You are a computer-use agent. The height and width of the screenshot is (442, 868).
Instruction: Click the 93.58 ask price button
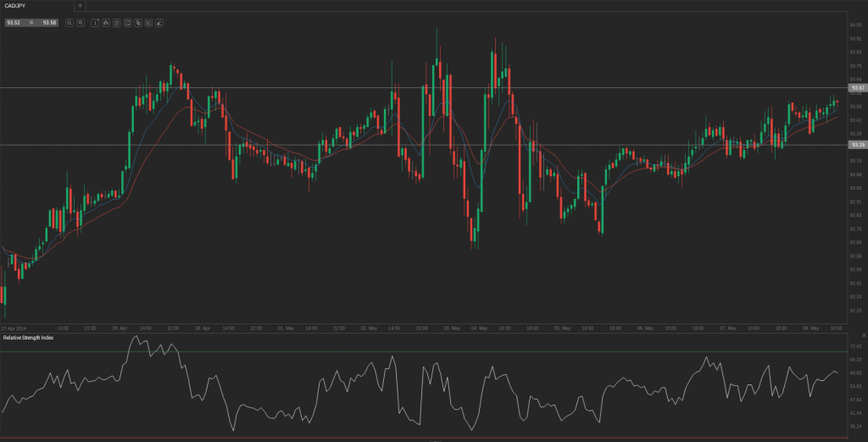click(49, 23)
